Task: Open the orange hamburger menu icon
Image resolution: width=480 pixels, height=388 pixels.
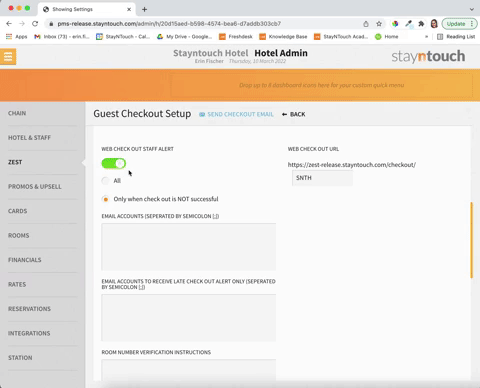Action: (8, 57)
